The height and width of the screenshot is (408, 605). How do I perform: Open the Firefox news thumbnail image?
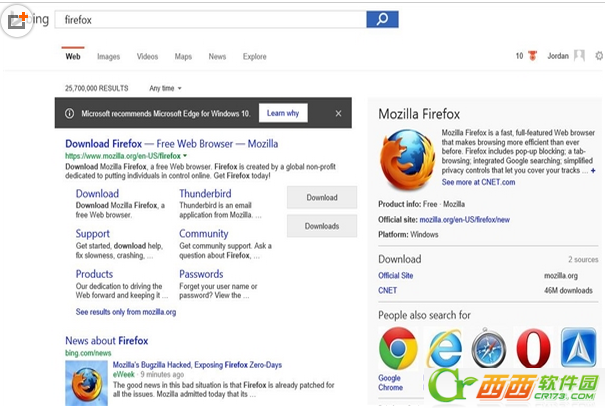click(86, 383)
